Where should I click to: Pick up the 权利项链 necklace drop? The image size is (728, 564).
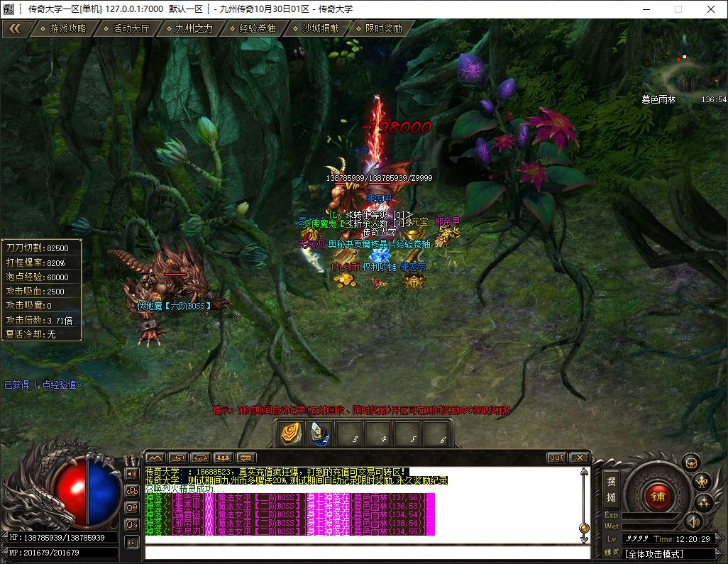pyautogui.click(x=380, y=280)
